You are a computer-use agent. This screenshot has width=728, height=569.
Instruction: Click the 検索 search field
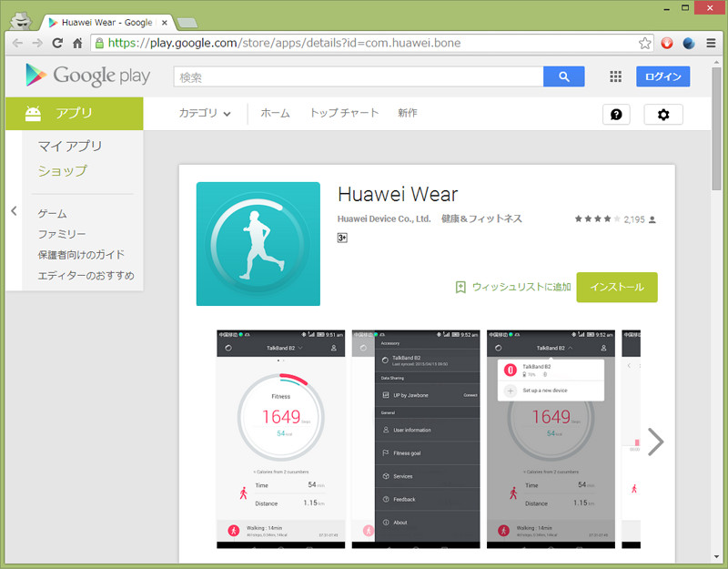click(x=359, y=76)
